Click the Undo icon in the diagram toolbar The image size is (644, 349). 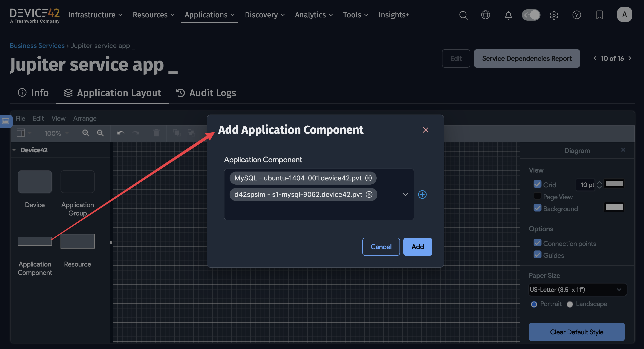click(x=120, y=133)
